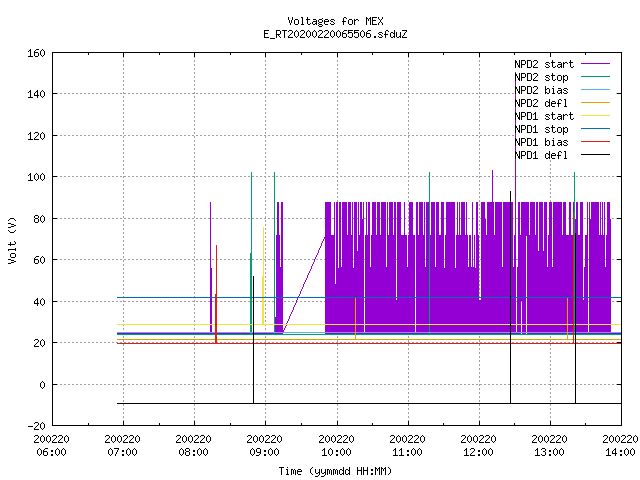Click the orange NPD2 defl spike near 10:15
This screenshot has height=480, width=640.
(356, 318)
